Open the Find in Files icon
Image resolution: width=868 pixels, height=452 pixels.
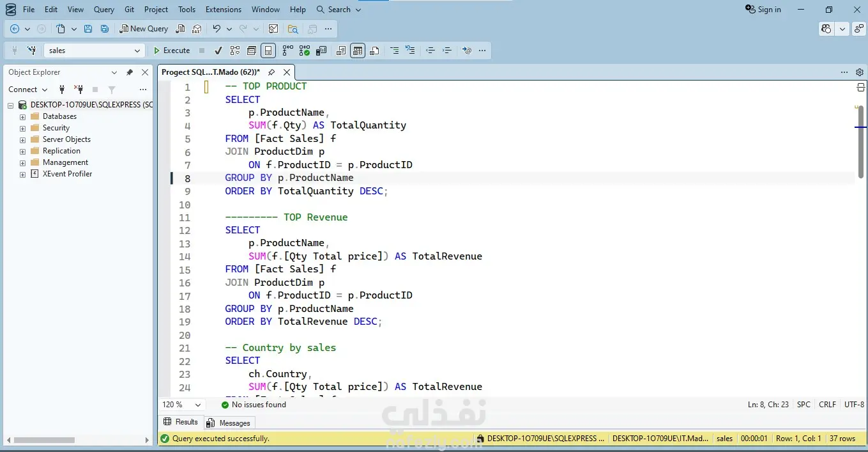pyautogui.click(x=293, y=29)
